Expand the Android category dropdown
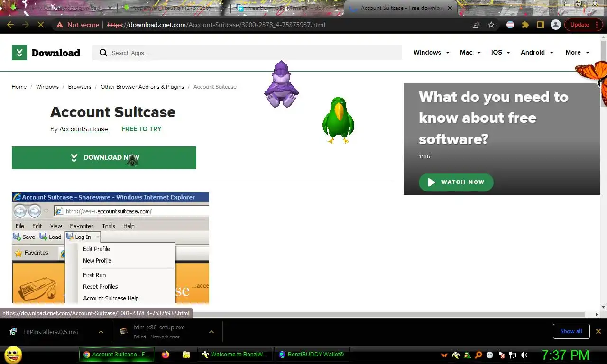607x364 pixels. pyautogui.click(x=537, y=53)
